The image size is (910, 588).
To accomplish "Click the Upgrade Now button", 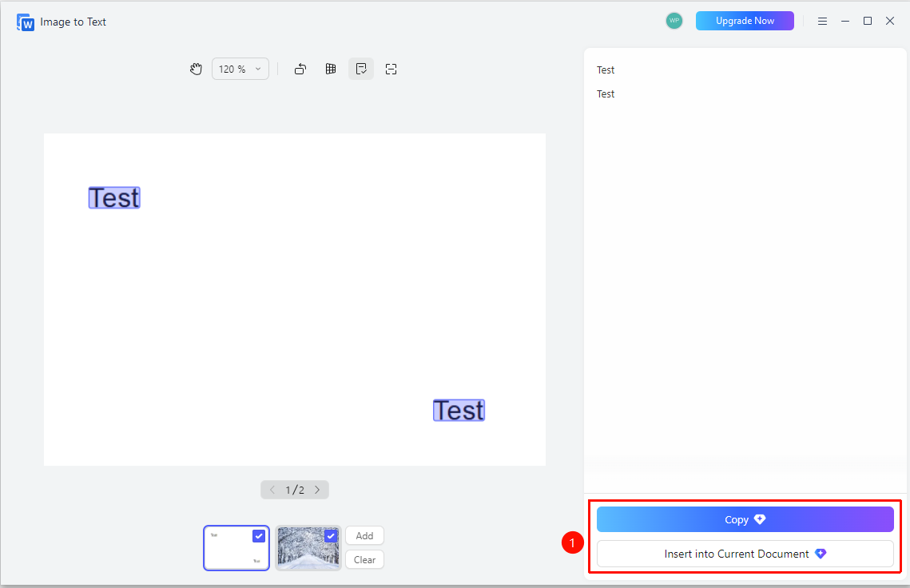I will [x=745, y=21].
